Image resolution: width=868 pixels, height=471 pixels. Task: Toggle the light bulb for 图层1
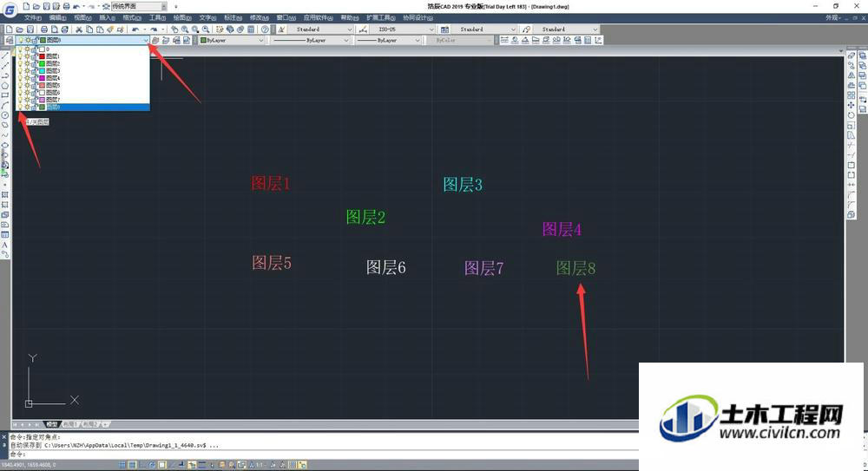click(21, 56)
